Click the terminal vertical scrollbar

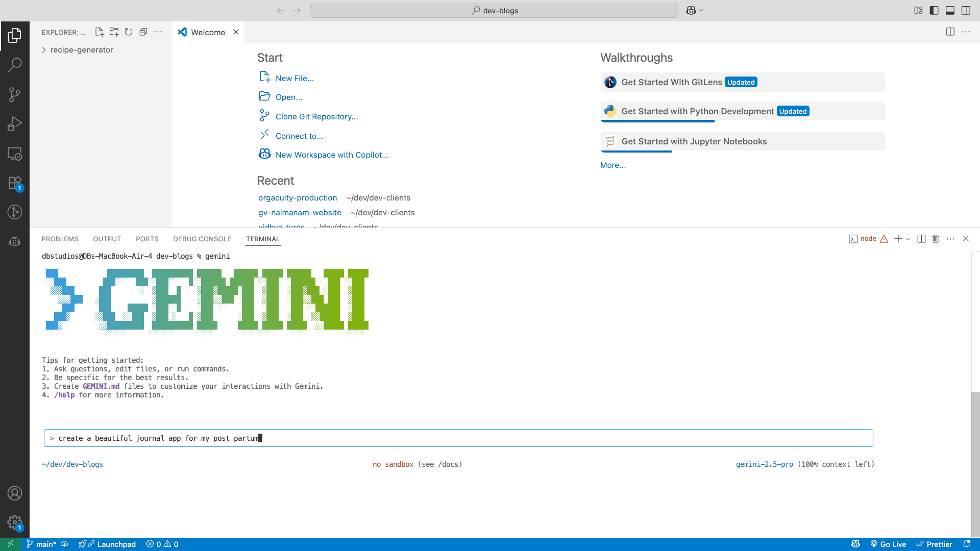pyautogui.click(x=975, y=464)
